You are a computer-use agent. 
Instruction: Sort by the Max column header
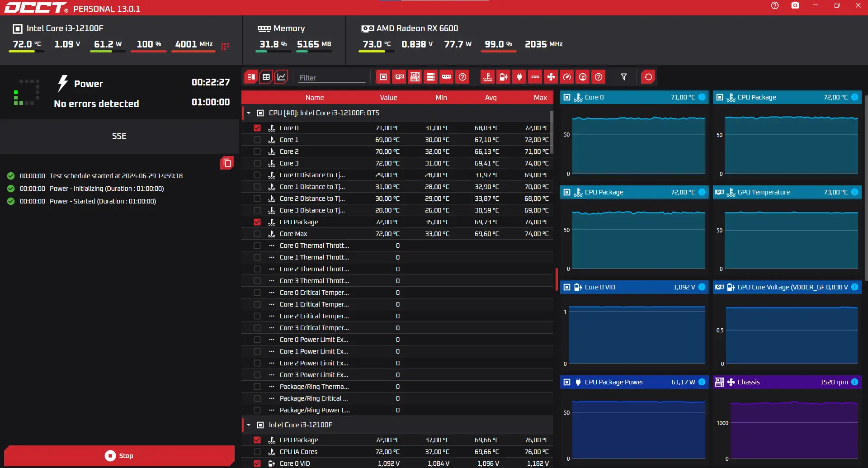point(540,98)
